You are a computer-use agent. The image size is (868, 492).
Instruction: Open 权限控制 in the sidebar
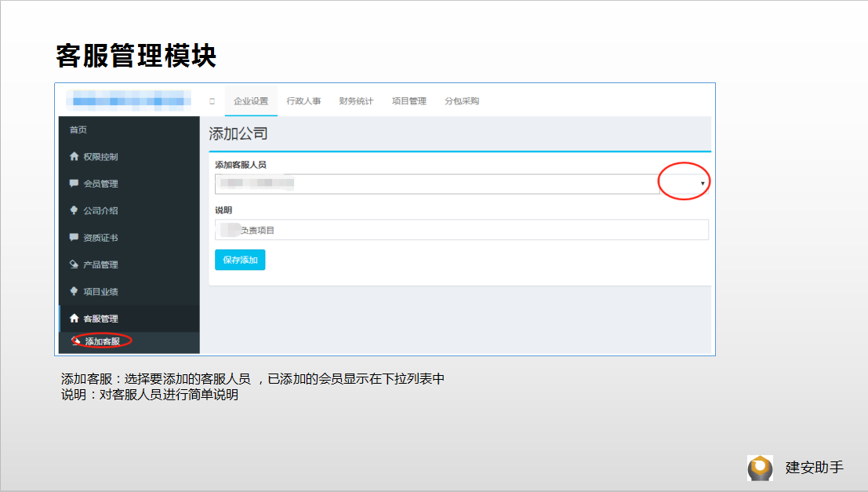coord(129,157)
